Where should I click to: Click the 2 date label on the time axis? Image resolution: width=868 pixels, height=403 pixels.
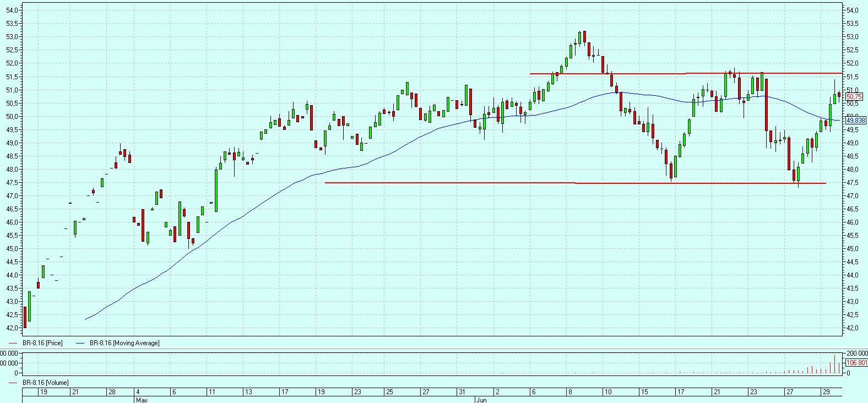pyautogui.click(x=497, y=392)
